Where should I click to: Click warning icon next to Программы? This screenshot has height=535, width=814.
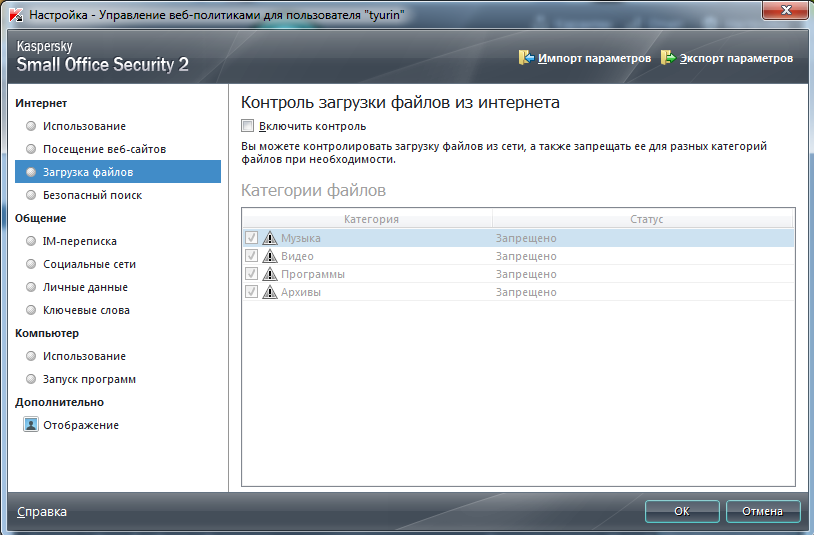coord(269,273)
